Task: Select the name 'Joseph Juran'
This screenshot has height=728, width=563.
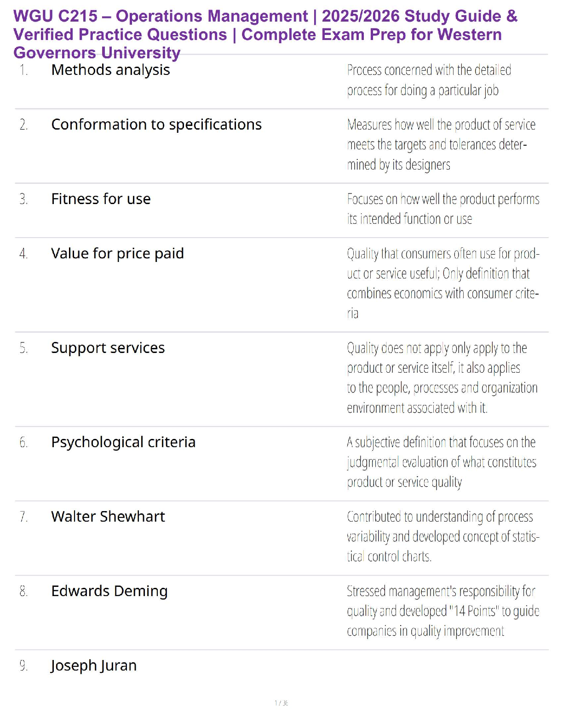Action: 93,665
